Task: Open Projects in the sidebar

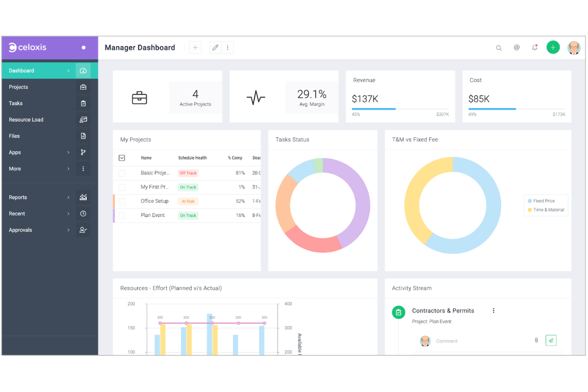Action: click(18, 87)
